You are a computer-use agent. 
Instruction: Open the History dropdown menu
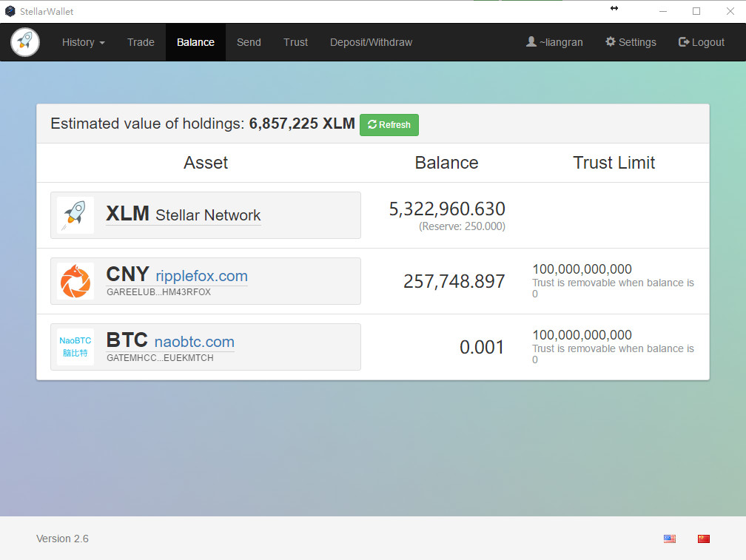[83, 42]
